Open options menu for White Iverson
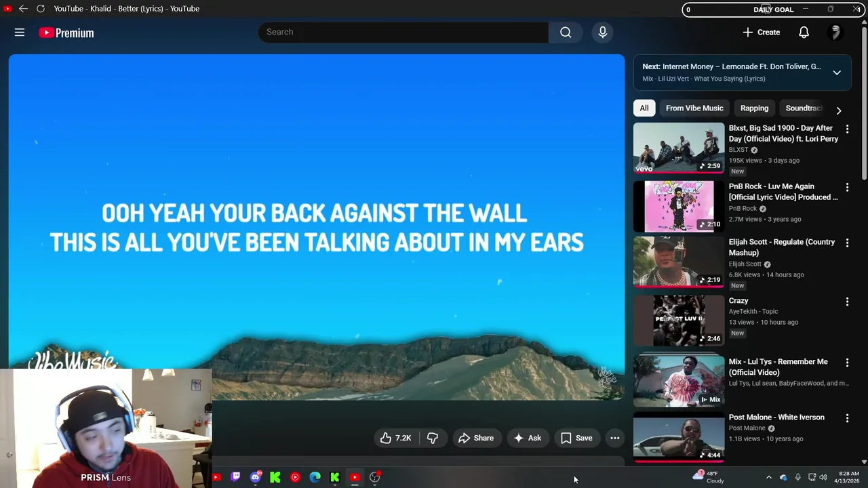 coord(847,418)
